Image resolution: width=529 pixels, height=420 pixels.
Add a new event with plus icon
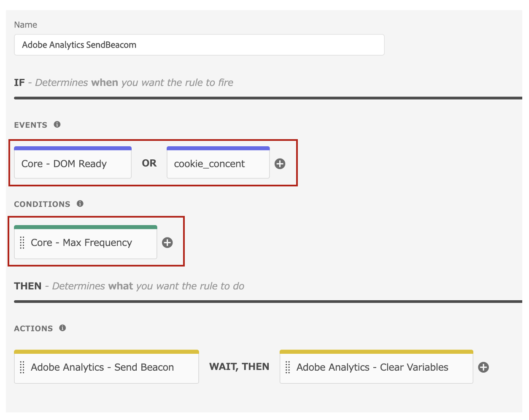pos(280,164)
